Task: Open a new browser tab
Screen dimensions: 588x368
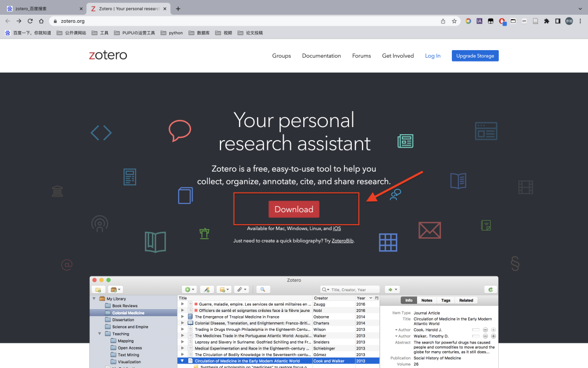Action: pos(178,9)
